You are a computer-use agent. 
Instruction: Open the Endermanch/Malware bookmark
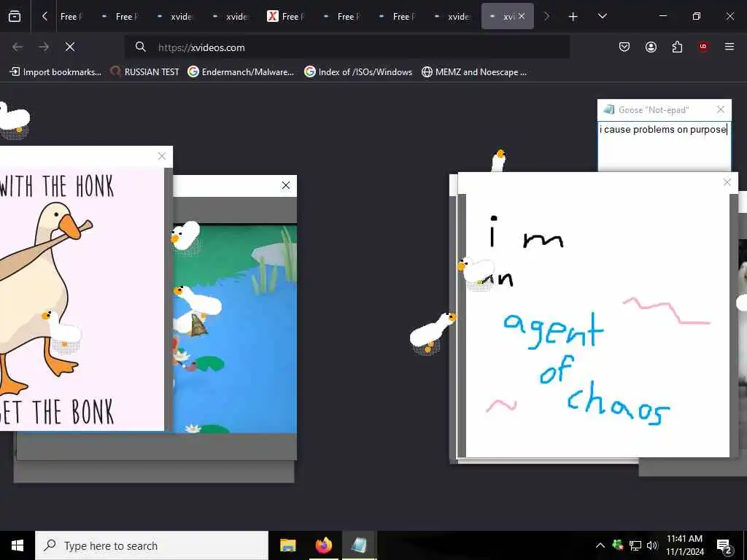pos(241,72)
